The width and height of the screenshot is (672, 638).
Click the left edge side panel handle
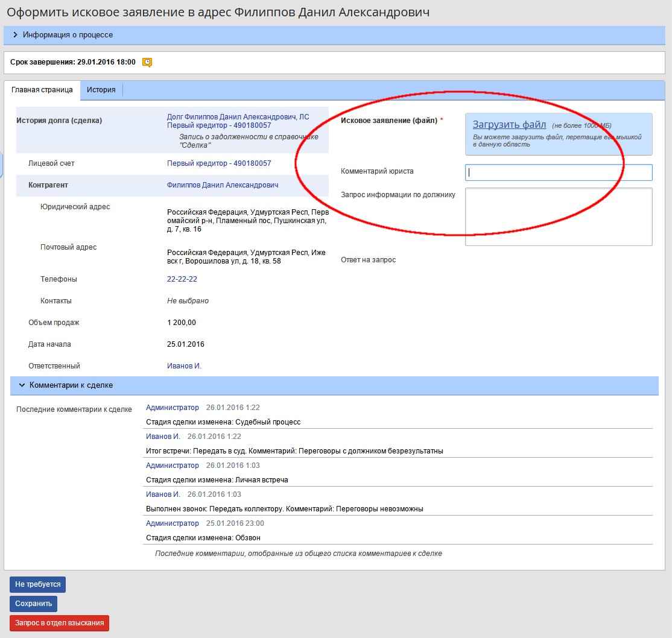[x=2, y=164]
